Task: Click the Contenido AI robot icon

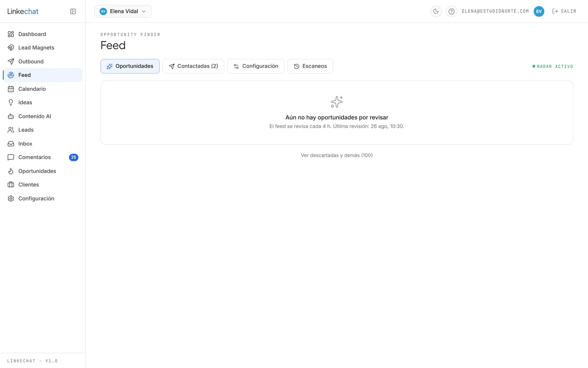Action: pos(11,116)
